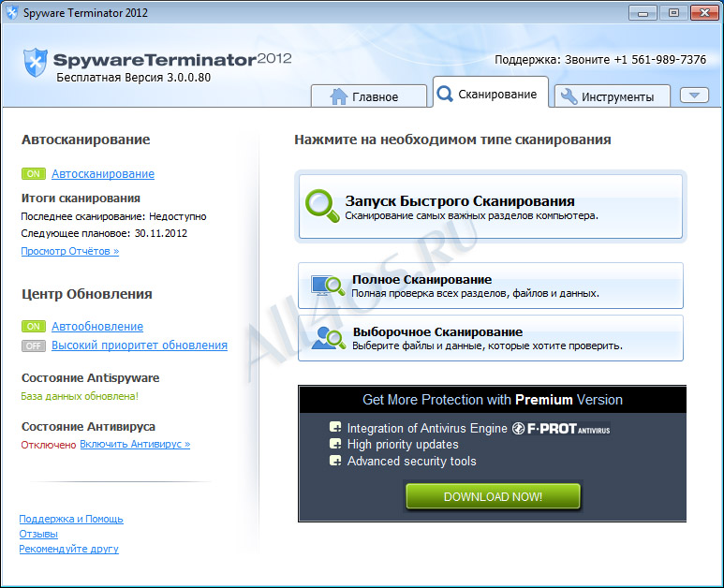This screenshot has width=724, height=588.
Task: Click Последнее сканирование: Недоступно text
Action: [x=113, y=216]
